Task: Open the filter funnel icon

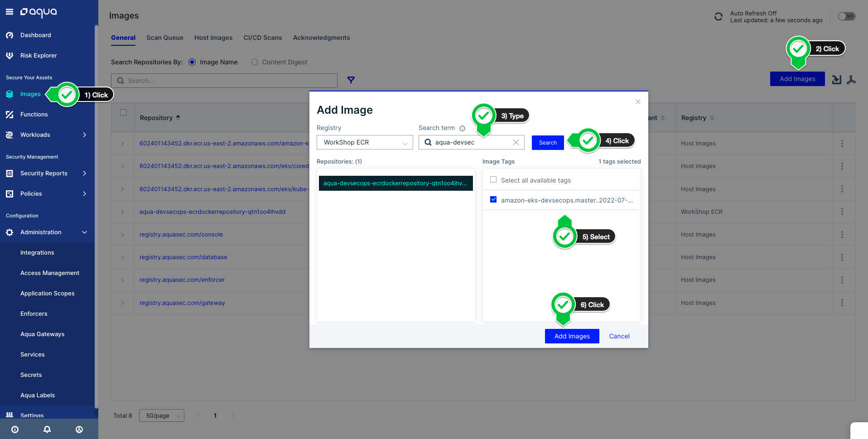Action: 351,80
